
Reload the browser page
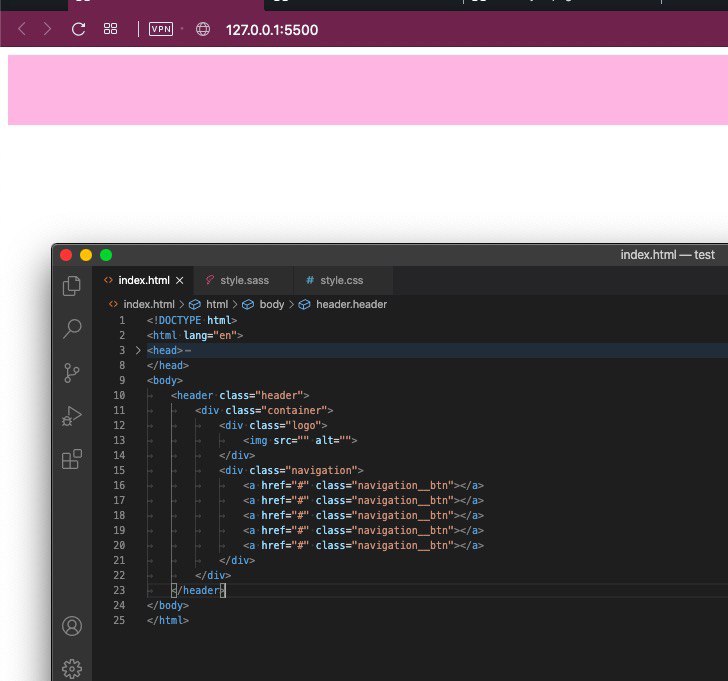click(x=78, y=29)
